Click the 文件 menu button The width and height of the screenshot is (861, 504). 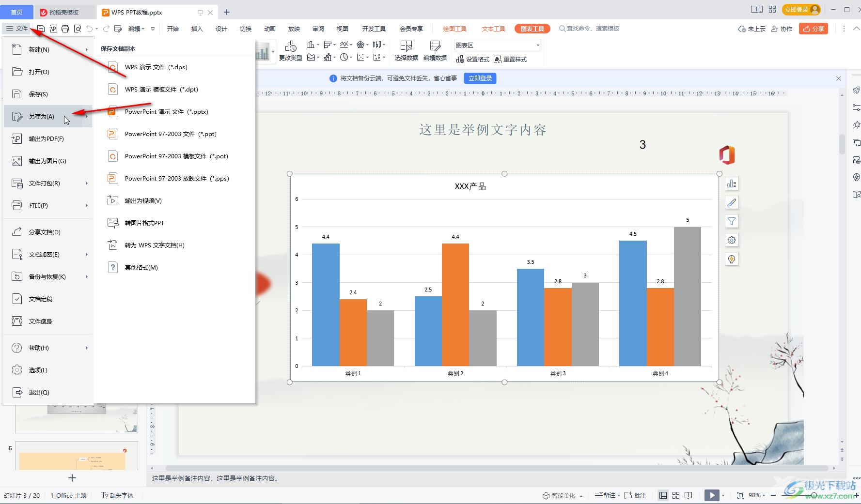tap(17, 29)
